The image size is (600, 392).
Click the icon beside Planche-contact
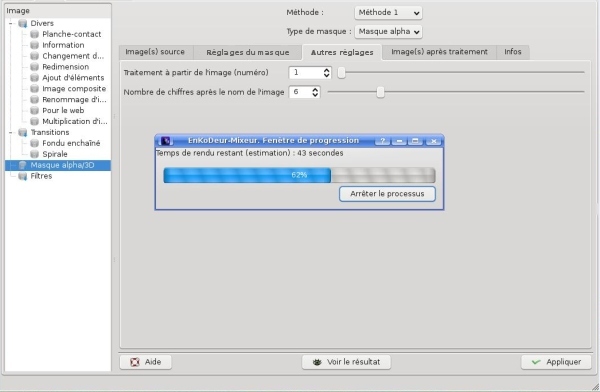point(34,34)
